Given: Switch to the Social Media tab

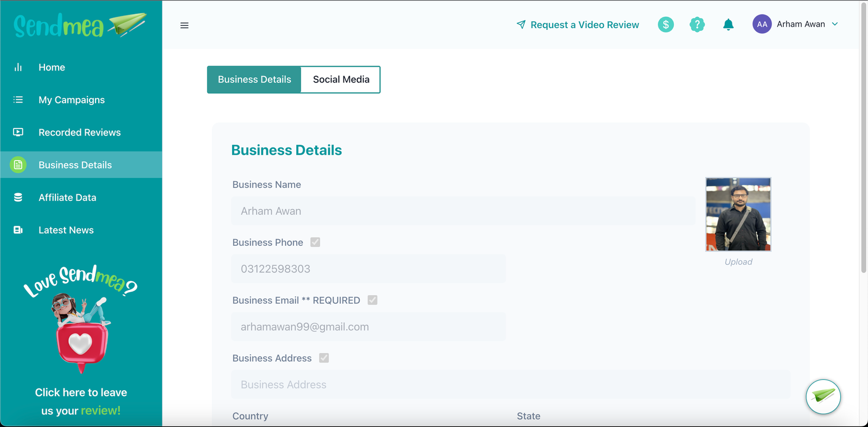Looking at the screenshot, I should (x=341, y=80).
